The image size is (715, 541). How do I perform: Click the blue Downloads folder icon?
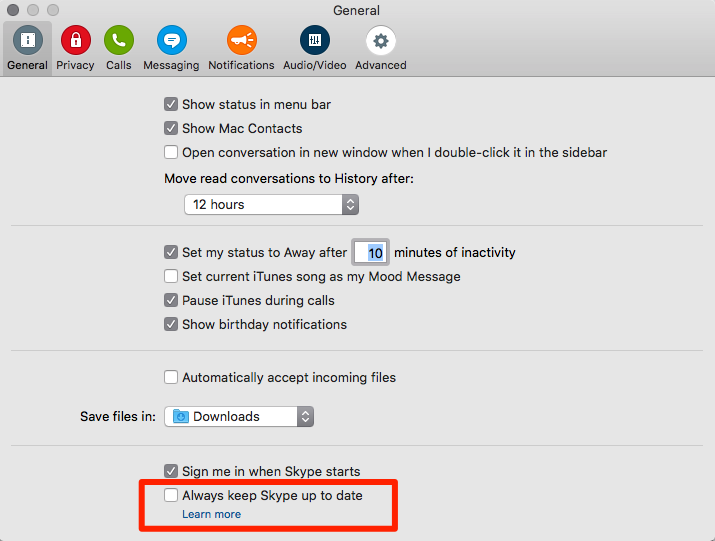181,416
